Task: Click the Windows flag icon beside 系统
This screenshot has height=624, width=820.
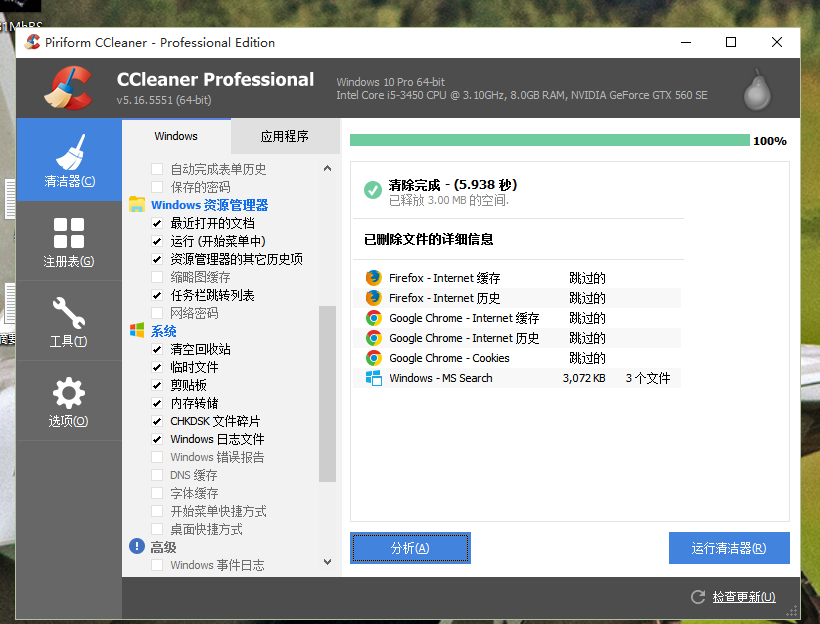Action: coord(137,331)
